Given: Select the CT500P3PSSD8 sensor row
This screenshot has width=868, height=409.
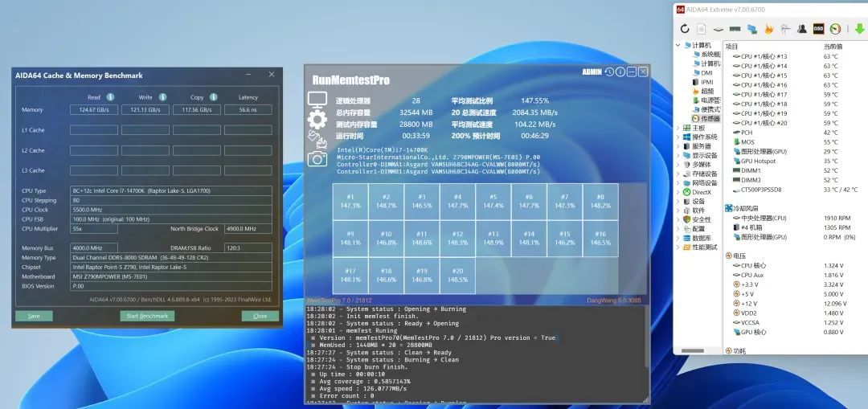Looking at the screenshot, I should pos(796,190).
